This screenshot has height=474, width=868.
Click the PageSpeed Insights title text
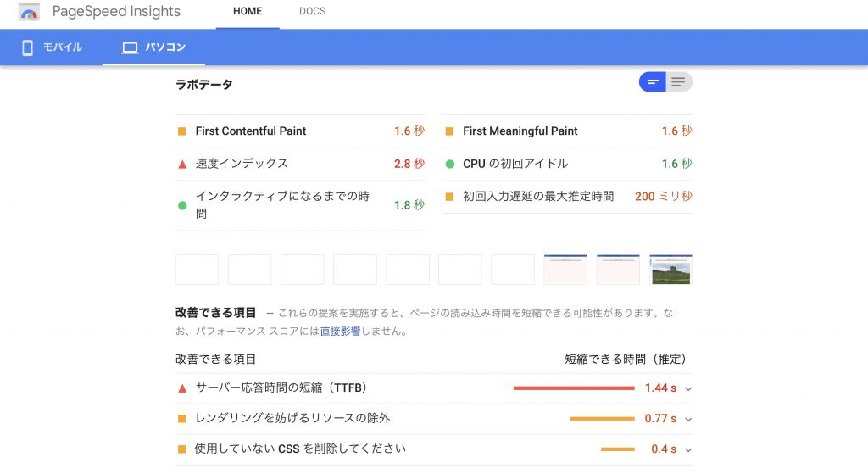pyautogui.click(x=116, y=12)
